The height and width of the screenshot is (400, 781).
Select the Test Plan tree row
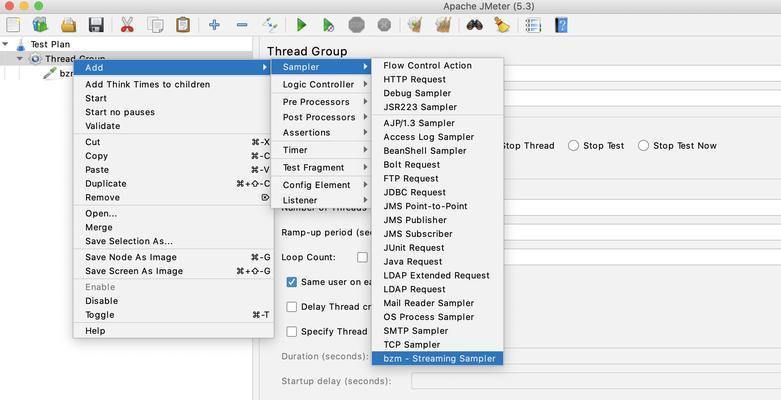(127, 44)
